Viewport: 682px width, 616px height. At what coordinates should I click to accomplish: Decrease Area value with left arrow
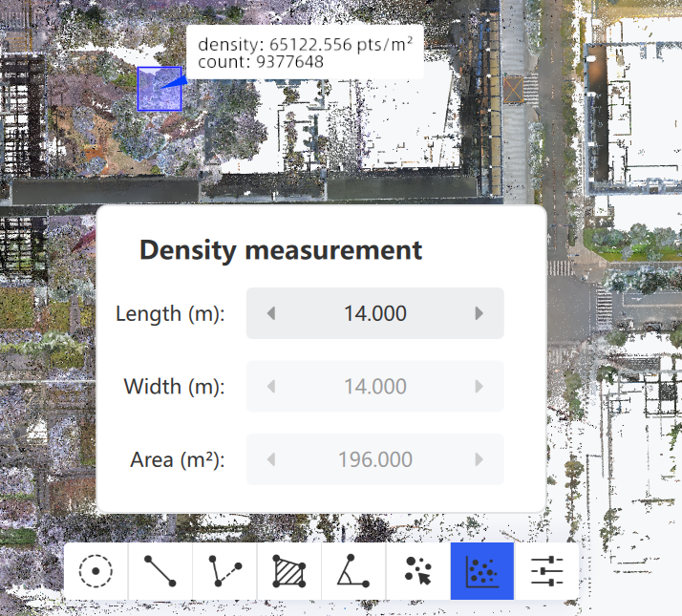tap(271, 459)
